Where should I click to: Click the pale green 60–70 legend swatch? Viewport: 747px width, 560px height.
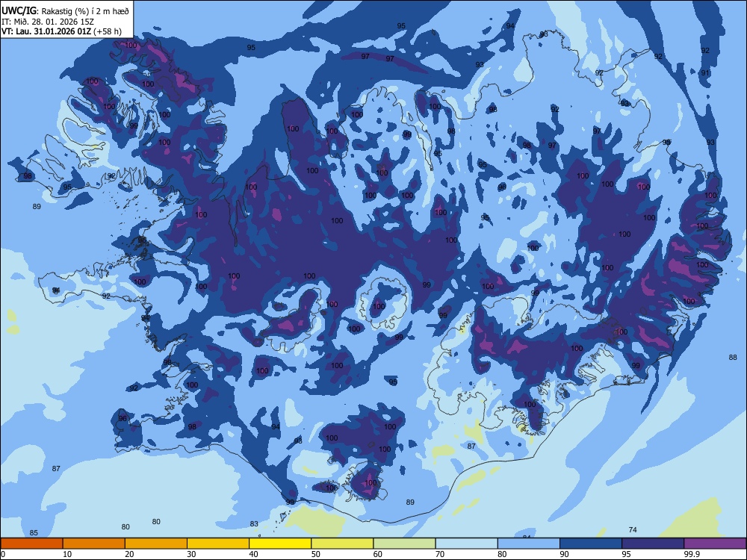404,544
